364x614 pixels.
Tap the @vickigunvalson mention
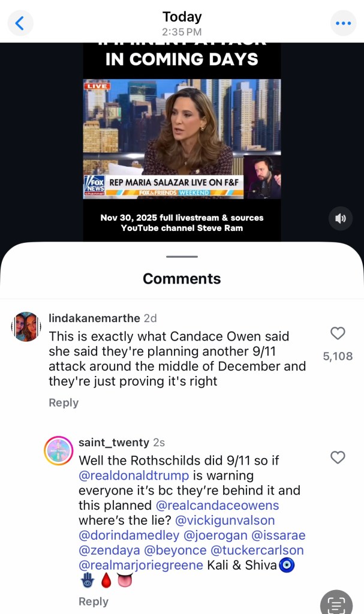click(x=225, y=520)
